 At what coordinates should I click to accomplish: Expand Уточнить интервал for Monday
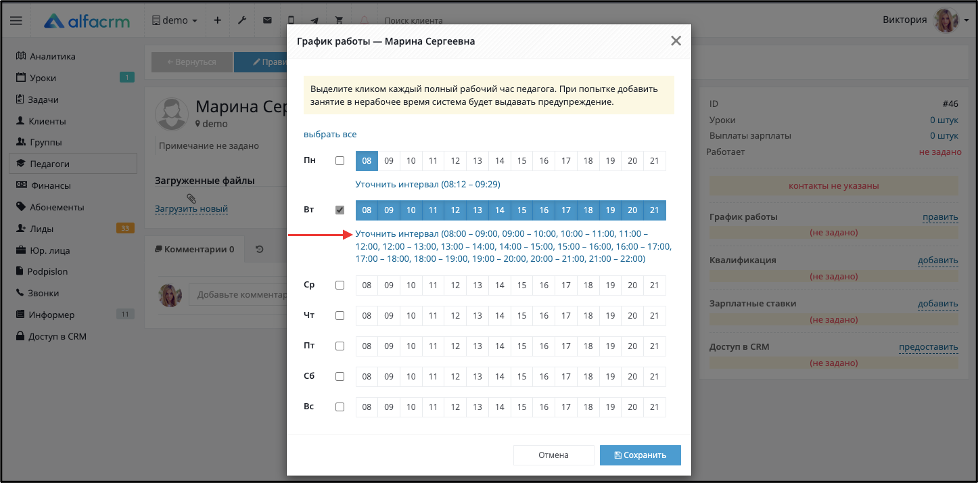coord(428,185)
